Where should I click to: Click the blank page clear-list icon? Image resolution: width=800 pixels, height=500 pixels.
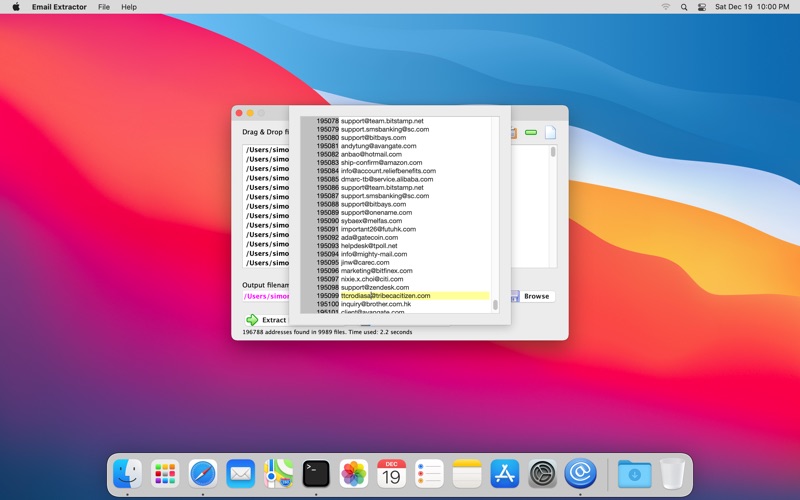(550, 132)
